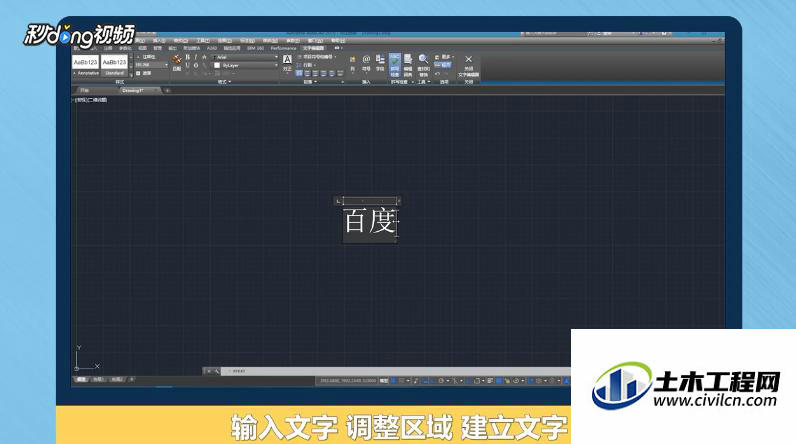Toggle the 遮罩 background mask option
The width and height of the screenshot is (796, 444).
point(144,73)
